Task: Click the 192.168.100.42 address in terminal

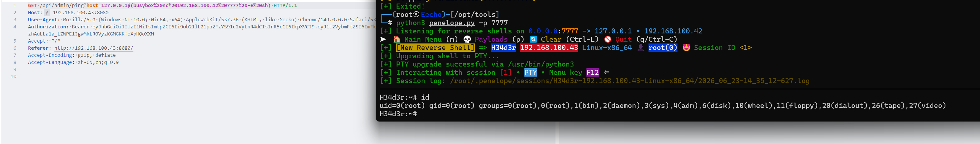Action: pos(673,31)
